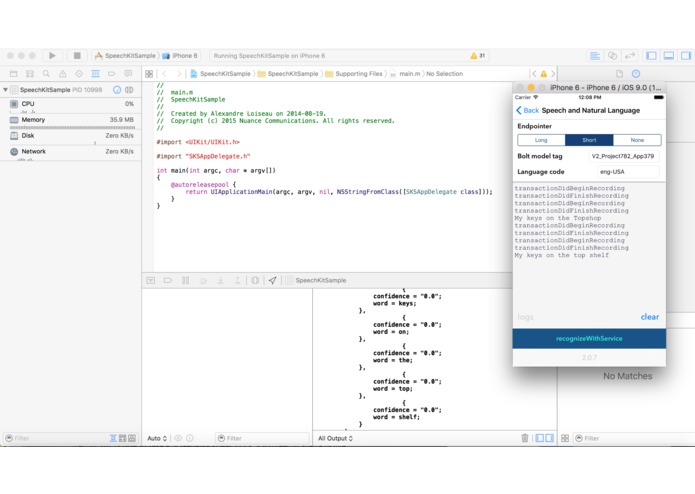Click main.m in the jump bar
Screen dimensions: 695x494
[x=405, y=74]
